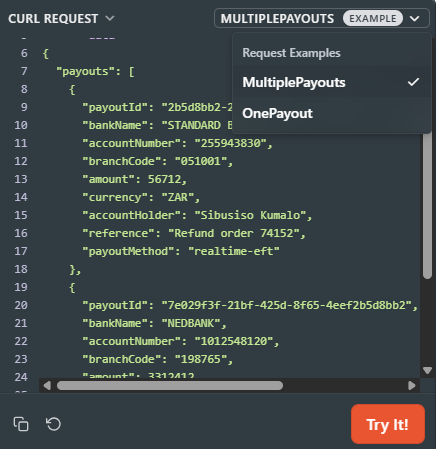Click the branchCode "198765" line
438x449 pixels.
point(158,359)
